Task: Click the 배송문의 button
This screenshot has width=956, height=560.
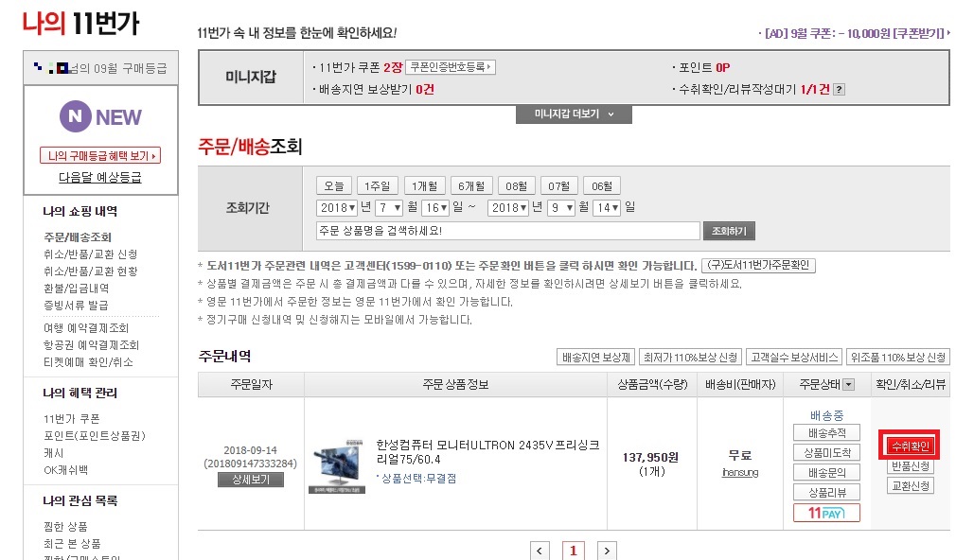Action: 826,472
